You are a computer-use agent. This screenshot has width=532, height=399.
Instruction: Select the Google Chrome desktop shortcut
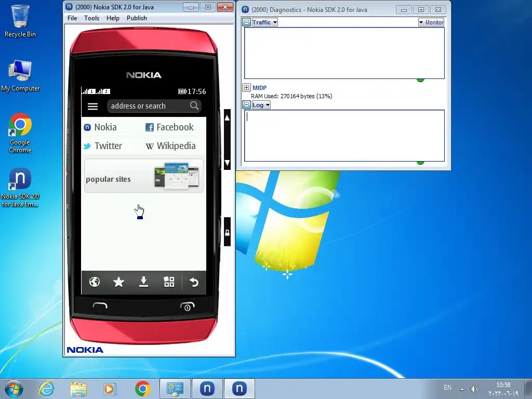point(20,133)
